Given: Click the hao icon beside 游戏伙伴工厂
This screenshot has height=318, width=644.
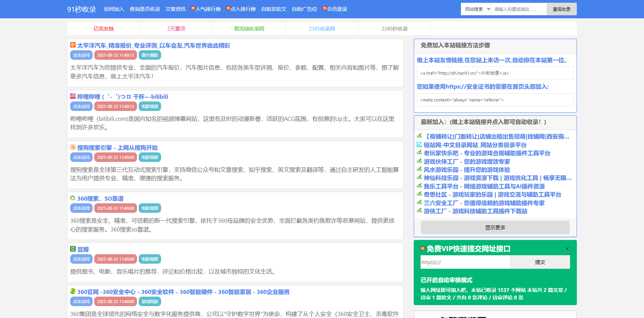Looking at the screenshot, I should 419,161.
